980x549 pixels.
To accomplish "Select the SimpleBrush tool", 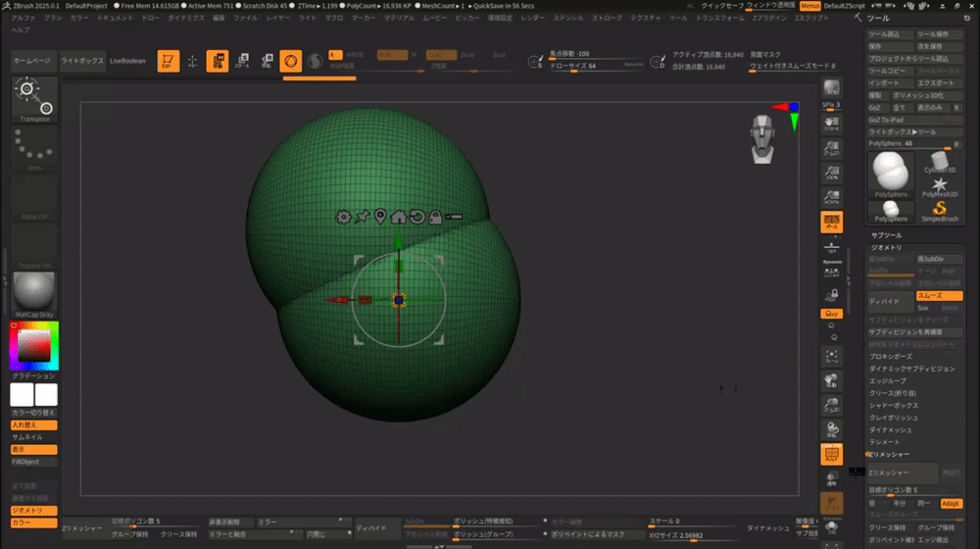I will (940, 211).
